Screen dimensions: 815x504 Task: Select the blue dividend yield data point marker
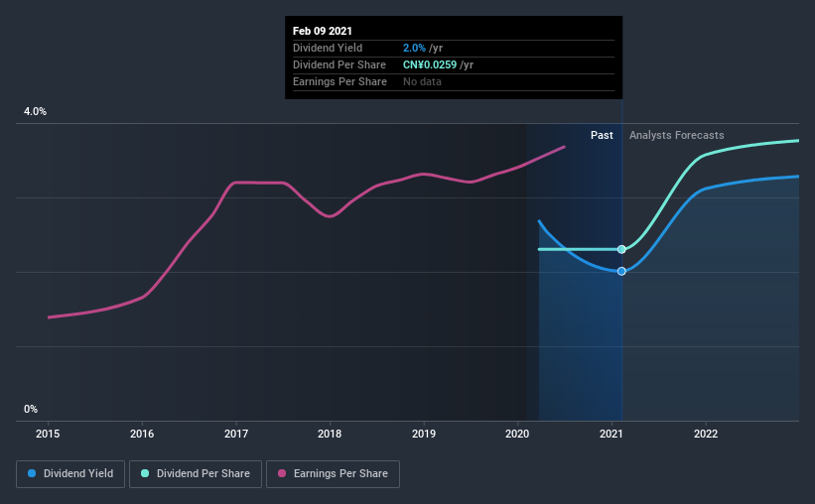(621, 271)
